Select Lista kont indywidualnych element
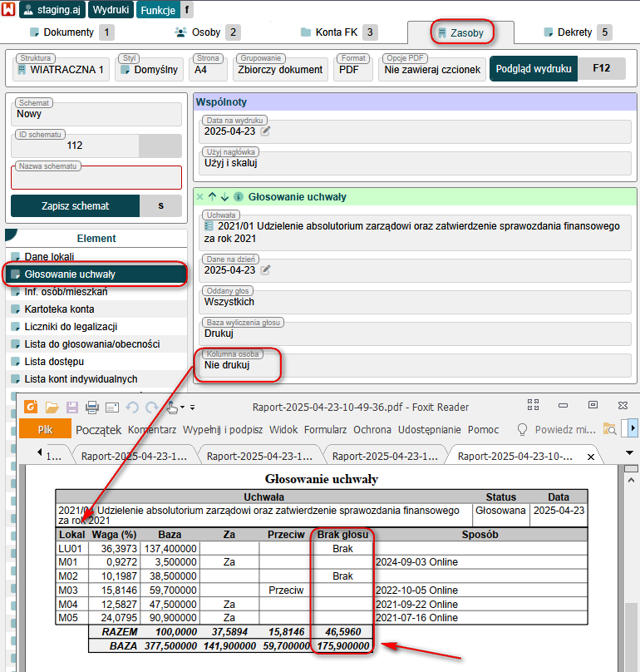 96,379
